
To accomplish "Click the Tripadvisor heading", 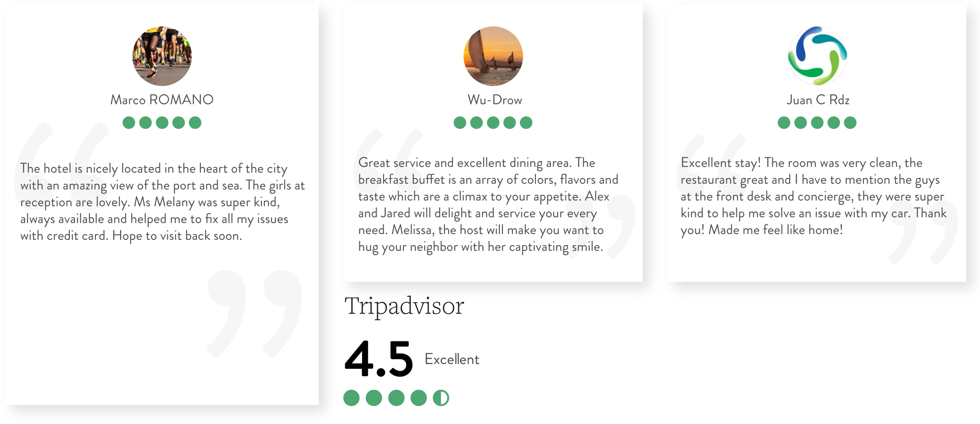I will tap(404, 306).
